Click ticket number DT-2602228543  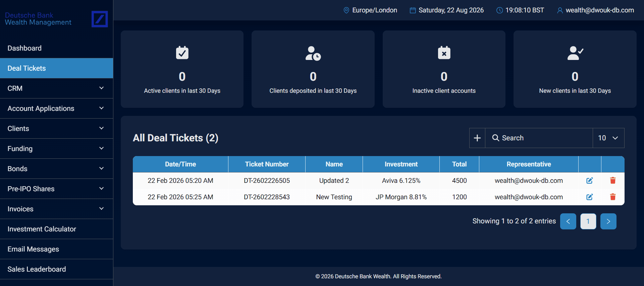pyautogui.click(x=267, y=197)
